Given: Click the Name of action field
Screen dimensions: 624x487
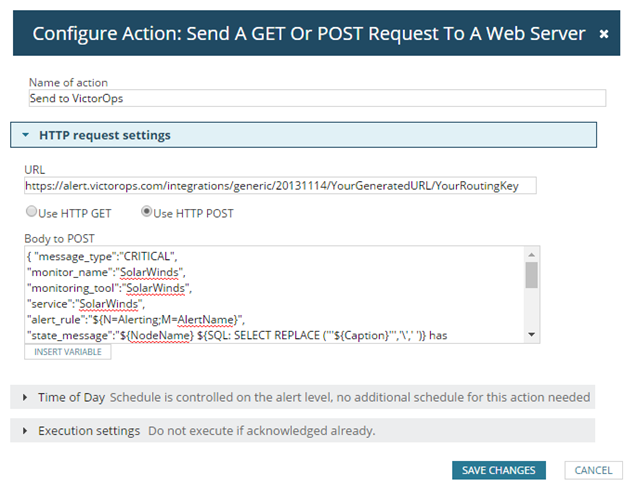Looking at the screenshot, I should 317,99.
